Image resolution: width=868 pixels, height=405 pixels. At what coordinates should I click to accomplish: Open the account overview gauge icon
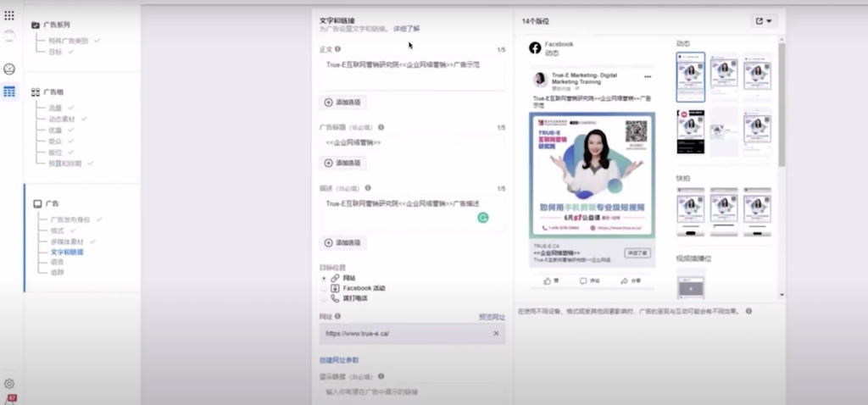click(x=8, y=69)
